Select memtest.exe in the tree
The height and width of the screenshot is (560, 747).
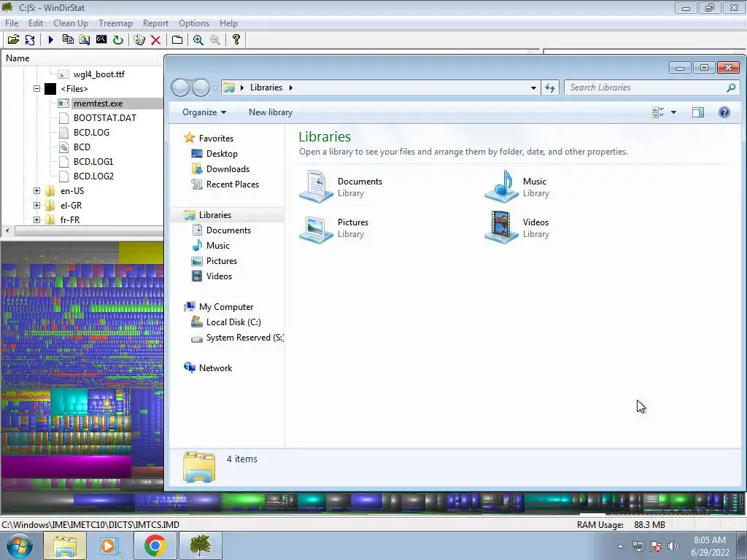98,104
